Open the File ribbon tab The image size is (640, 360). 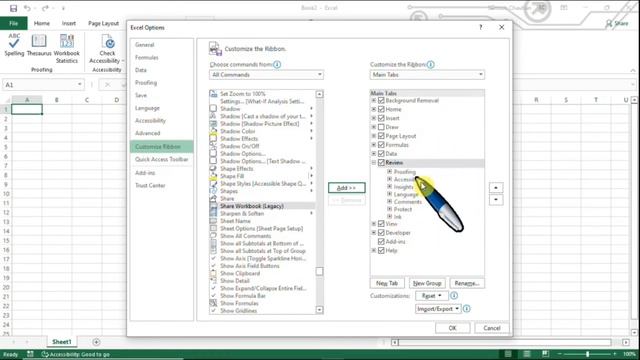pyautogui.click(x=14, y=23)
